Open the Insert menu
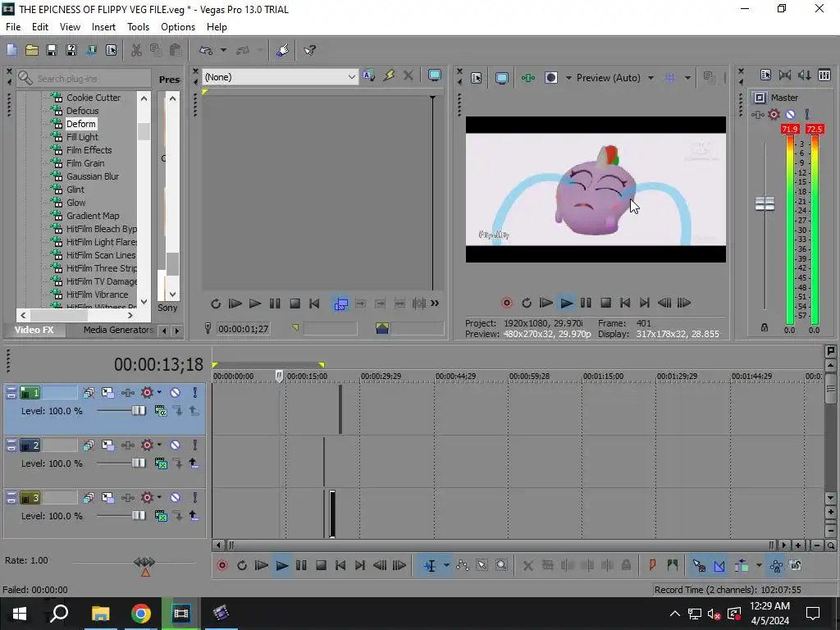This screenshot has width=840, height=630. (x=103, y=27)
